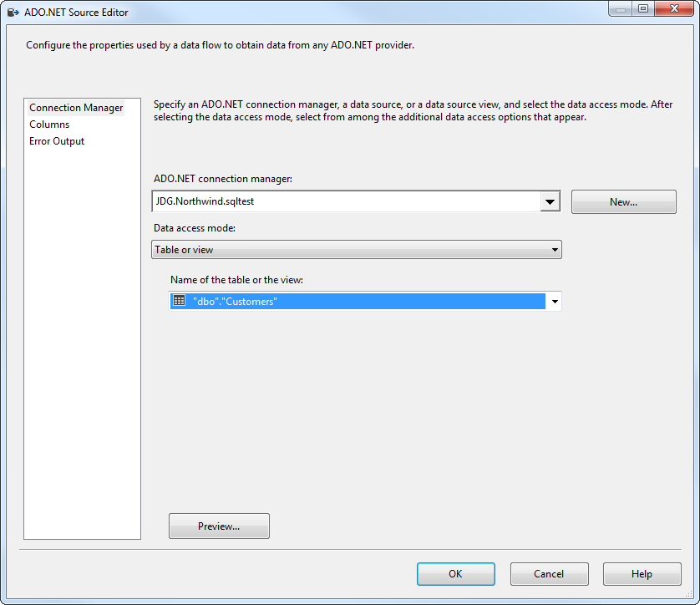Open the Data access mode arrow
This screenshot has height=605, width=700.
coord(554,250)
